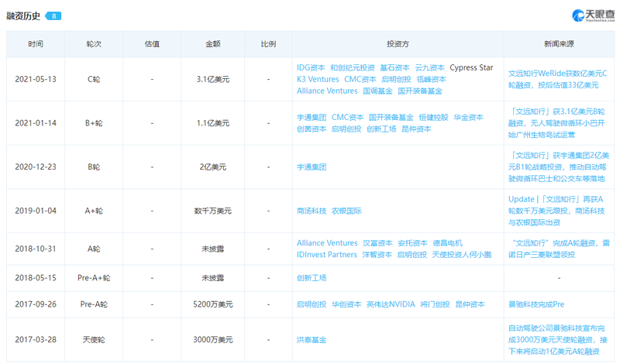Click the 轮次 column header
Viewport: 620px width, 364px height.
pyautogui.click(x=94, y=44)
